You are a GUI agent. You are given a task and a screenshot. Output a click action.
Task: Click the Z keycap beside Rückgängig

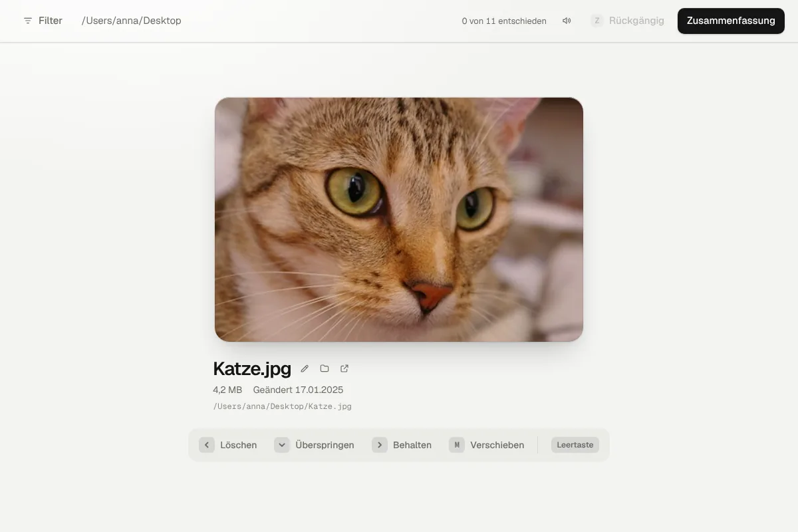[x=597, y=21]
